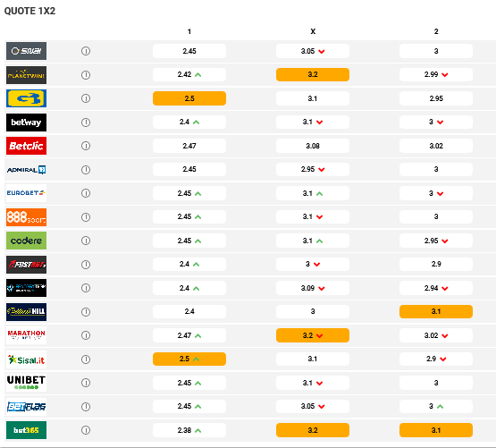Open the Marathon bookmaker logo
The width and height of the screenshot is (496, 448).
coord(26,335)
